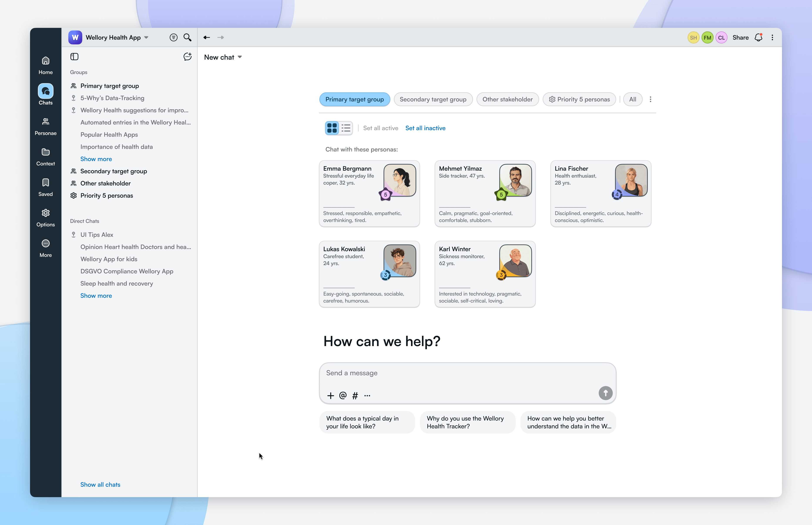Start a new chat with the plus-bubble icon
This screenshot has width=812, height=525.
[x=187, y=57]
